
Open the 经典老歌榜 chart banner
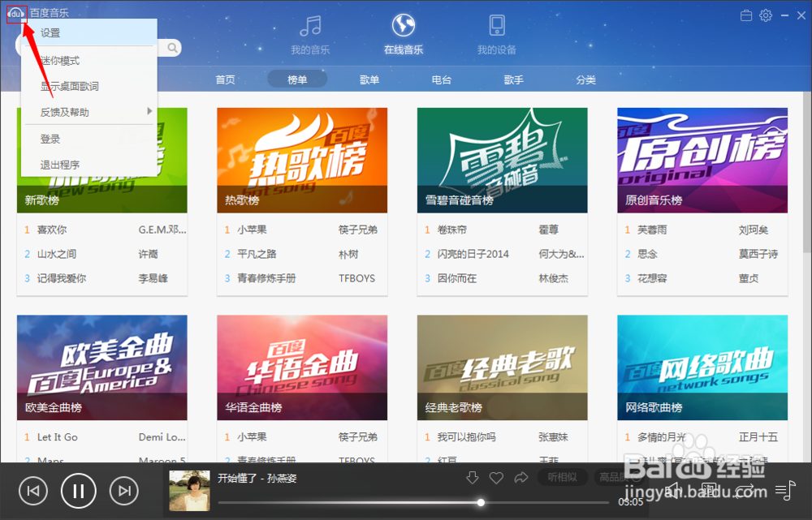[x=503, y=367]
